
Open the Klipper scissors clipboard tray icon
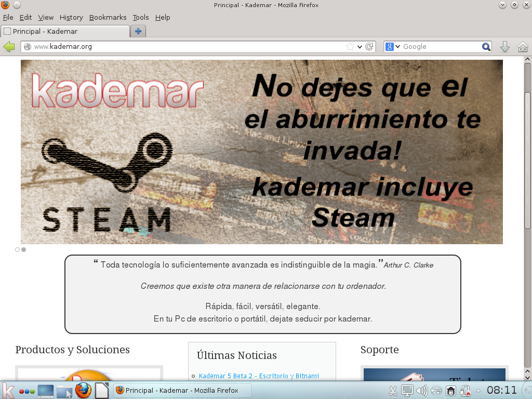point(393,391)
